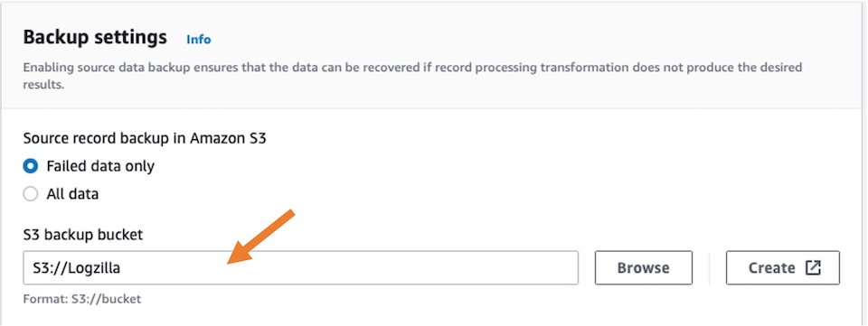This screenshot has height=326, width=868.
Task: Click the gray Backup settings header panel
Action: (434, 55)
